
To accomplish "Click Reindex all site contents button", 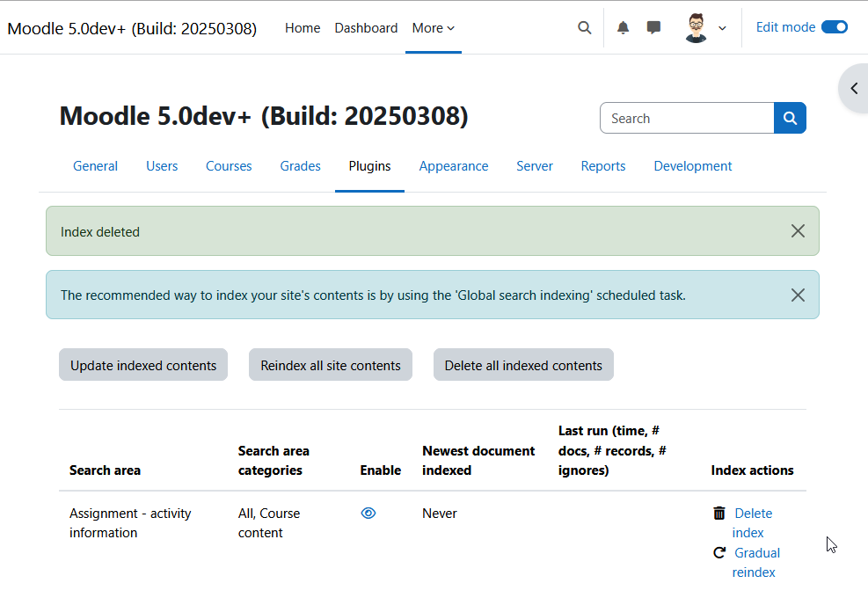I will point(331,365).
